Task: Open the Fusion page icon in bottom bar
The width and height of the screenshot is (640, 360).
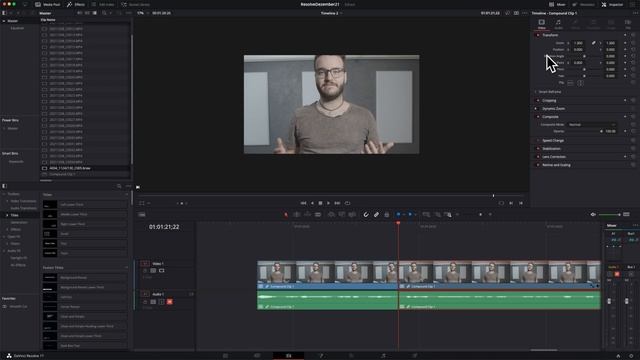Action: (x=321, y=356)
